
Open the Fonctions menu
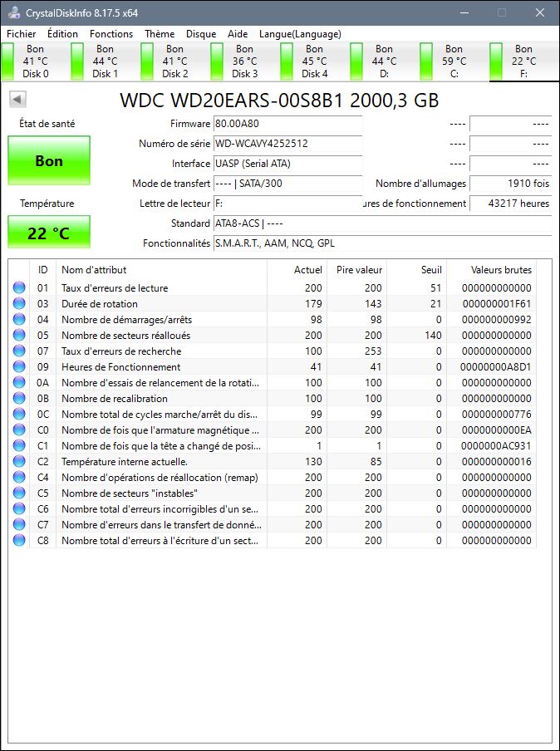(111, 34)
